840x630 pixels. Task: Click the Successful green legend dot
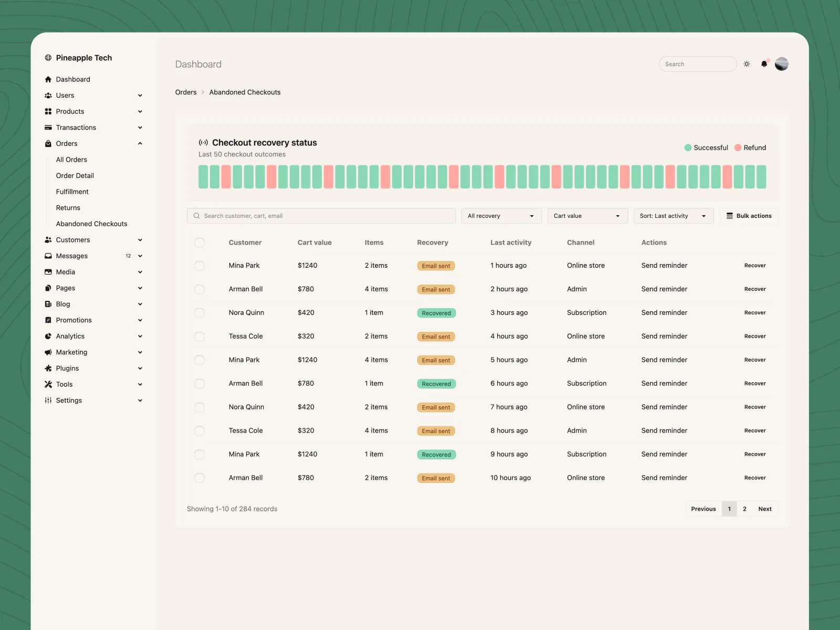point(688,148)
